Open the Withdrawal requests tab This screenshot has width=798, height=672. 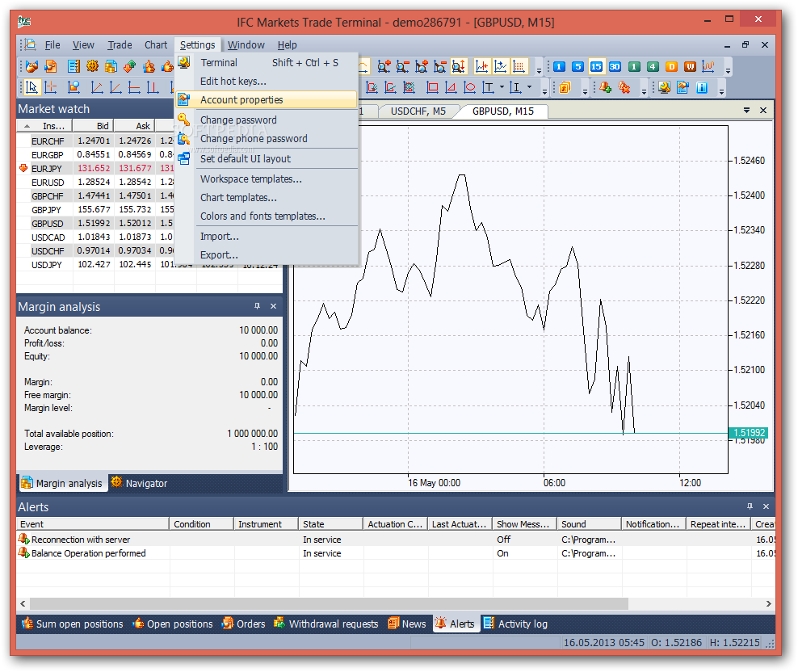pyautogui.click(x=326, y=624)
